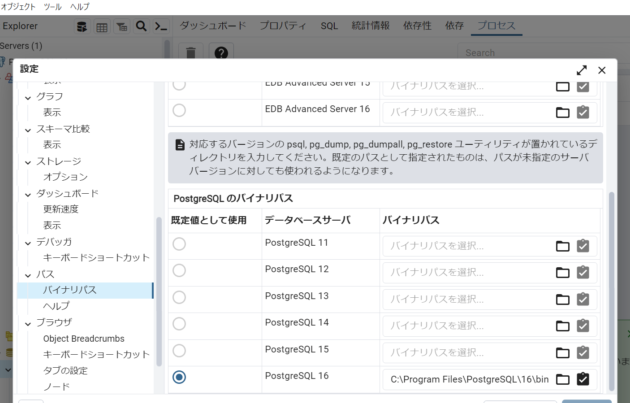630x403 pixels.
Task: Collapse the ストレージ tree node
Action: 28,162
